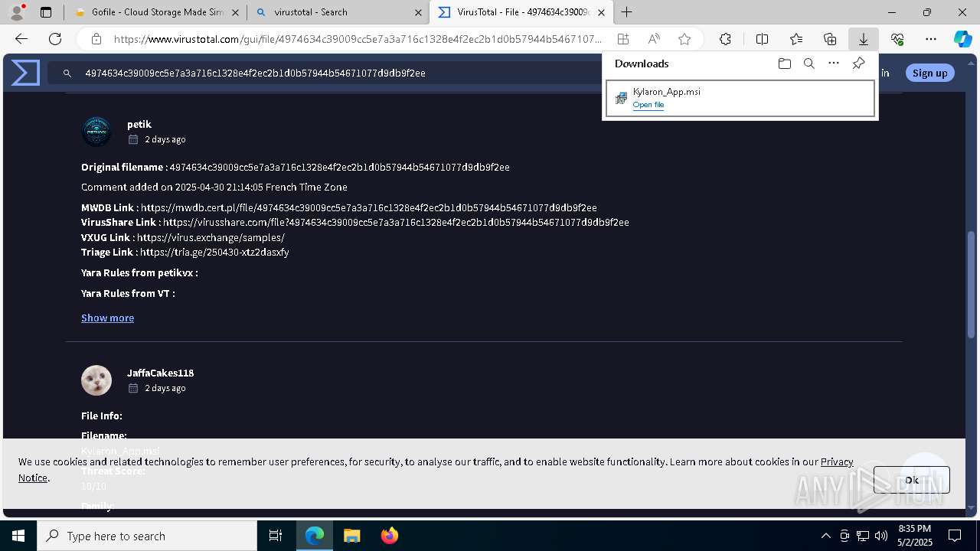Open the VirusShare link URL
The image size is (980, 551).
point(396,222)
